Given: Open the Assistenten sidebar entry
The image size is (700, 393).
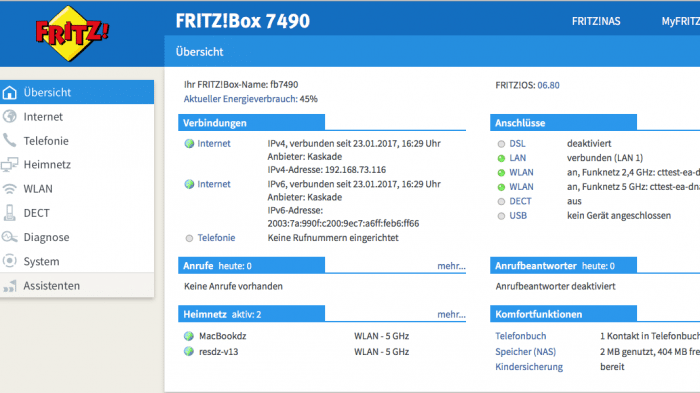Looking at the screenshot, I should 77,285.
